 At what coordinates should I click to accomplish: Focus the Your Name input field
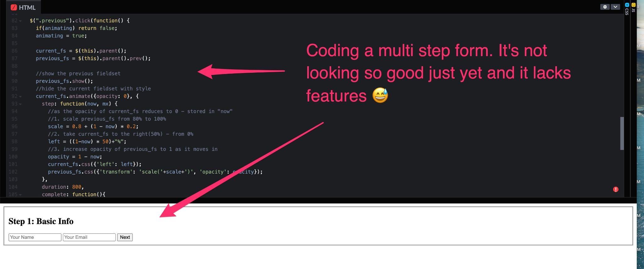[35, 237]
